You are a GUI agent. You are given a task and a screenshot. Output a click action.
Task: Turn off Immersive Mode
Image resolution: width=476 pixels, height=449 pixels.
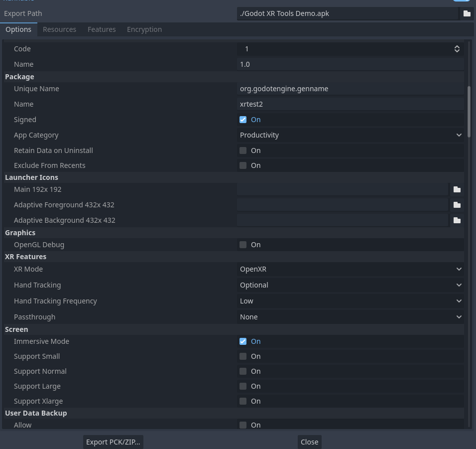pos(243,341)
